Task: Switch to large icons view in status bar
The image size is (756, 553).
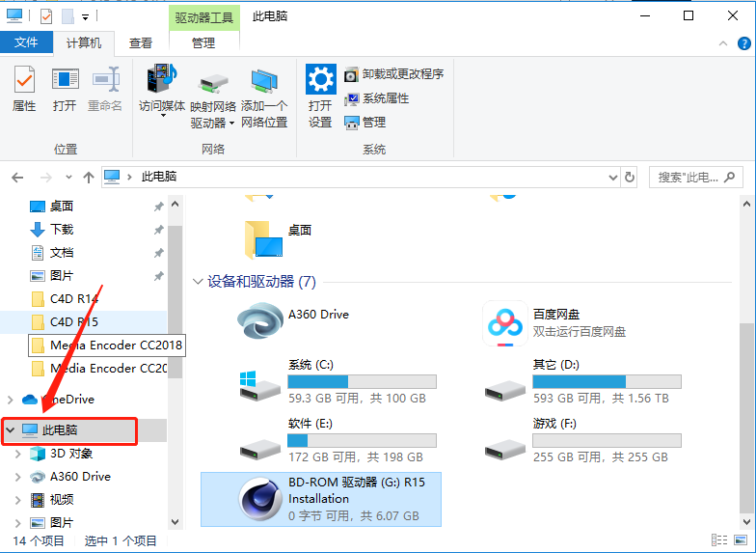Action: coord(741,540)
